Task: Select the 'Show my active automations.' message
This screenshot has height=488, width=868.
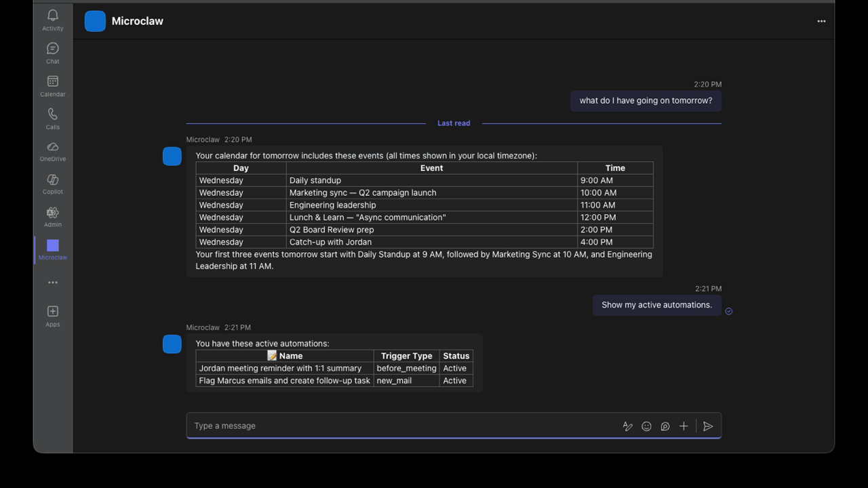Action: click(657, 305)
